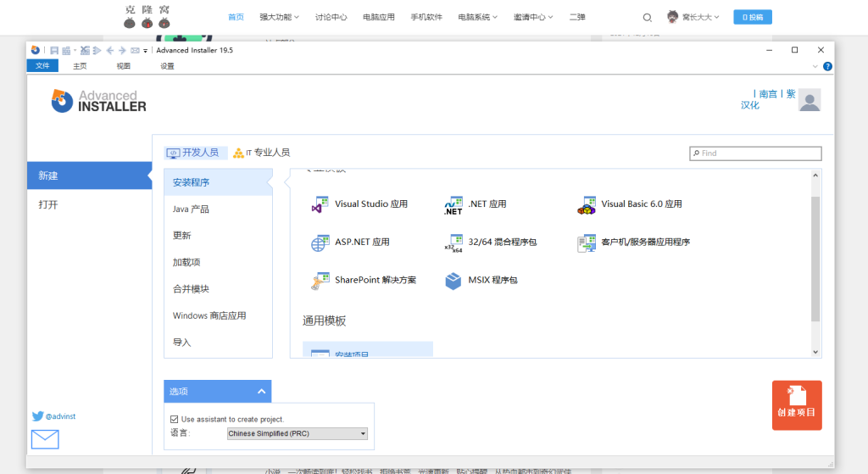Expand 电脑系统 menu in the browser site

pyautogui.click(x=477, y=17)
